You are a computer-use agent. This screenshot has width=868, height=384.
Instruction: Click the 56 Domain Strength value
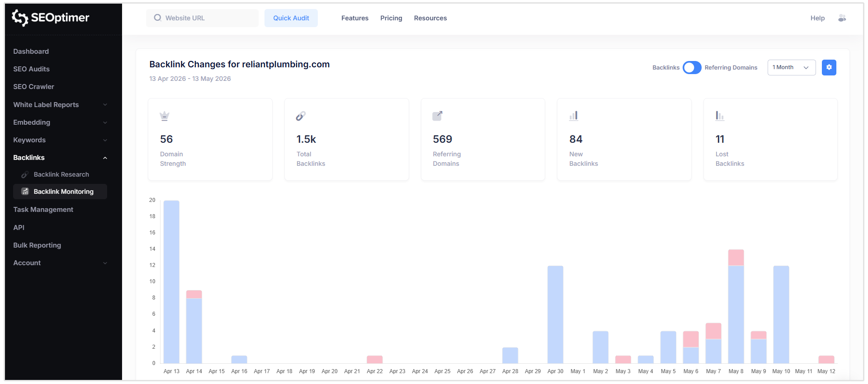pos(166,139)
